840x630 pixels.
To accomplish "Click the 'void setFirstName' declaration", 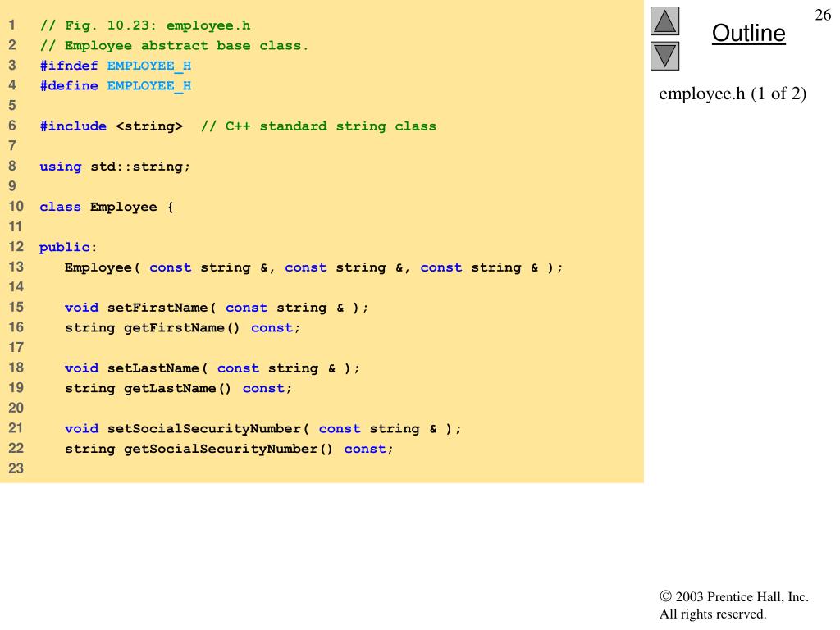I will 217,308.
